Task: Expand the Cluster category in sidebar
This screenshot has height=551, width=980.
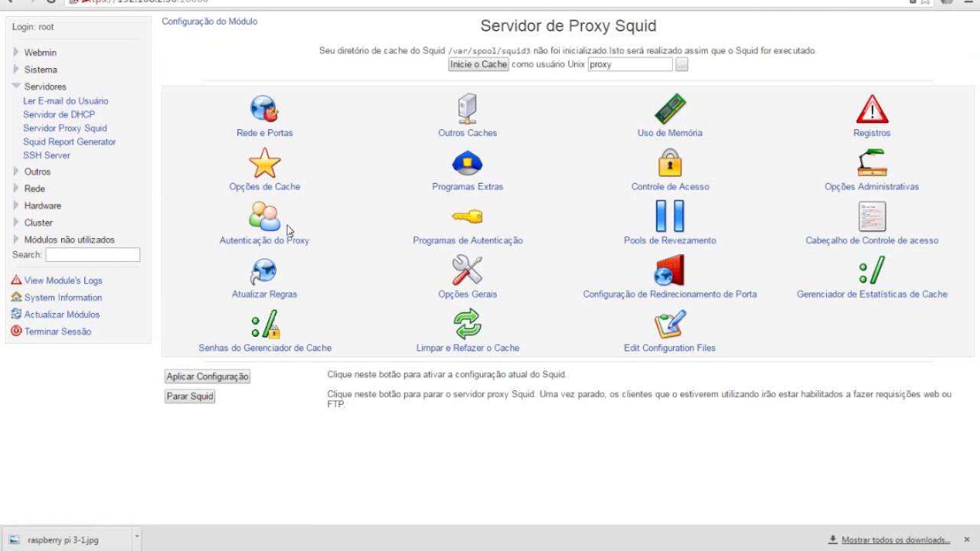Action: 16,222
